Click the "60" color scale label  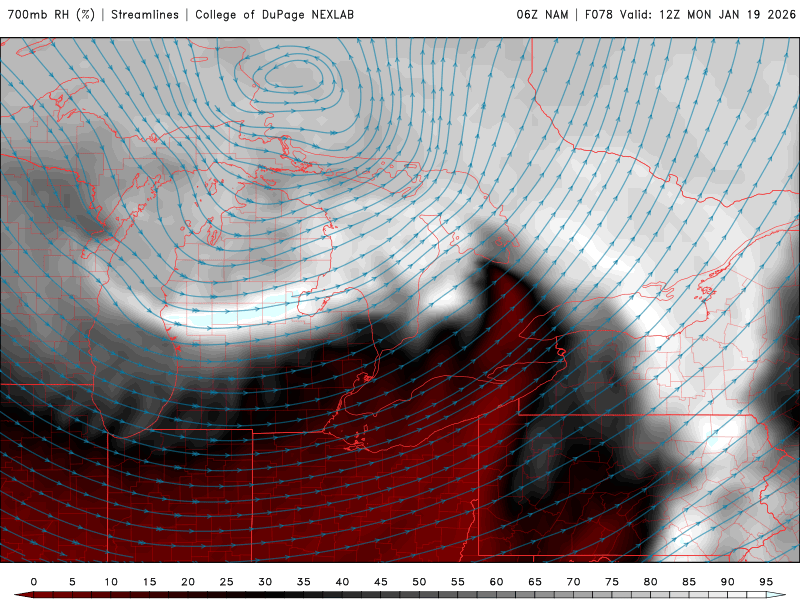pos(496,582)
